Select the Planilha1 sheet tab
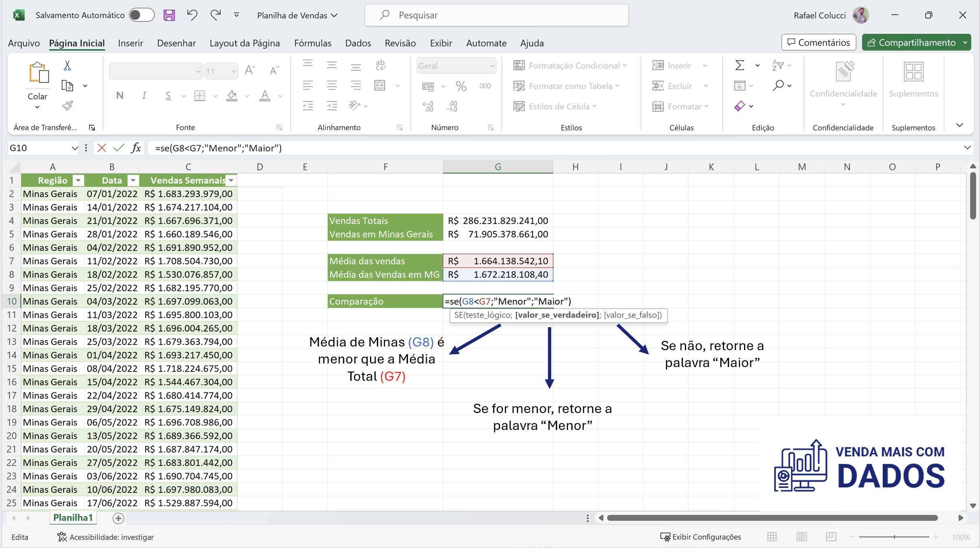Viewport: 980px width, 548px height. point(73,518)
